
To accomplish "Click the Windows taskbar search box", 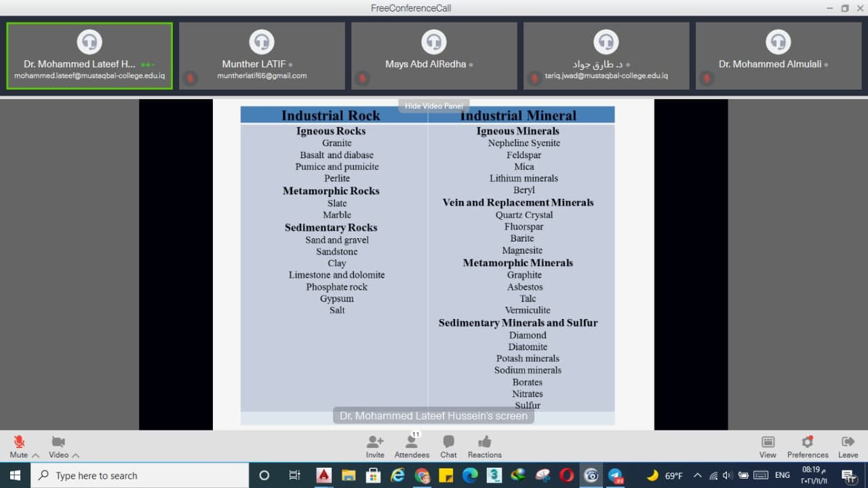I will click(x=140, y=476).
